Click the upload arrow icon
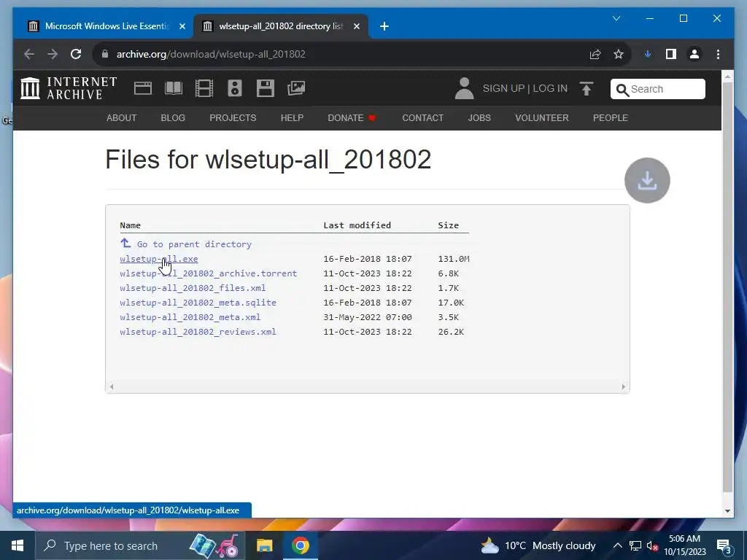Screen dimensions: 747x560 587,88
